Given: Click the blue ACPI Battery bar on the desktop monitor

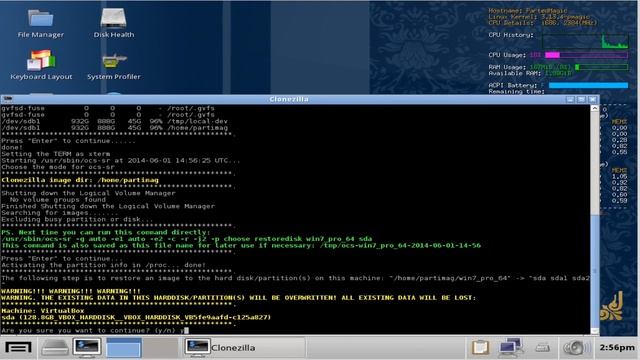Looking at the screenshot, I should [x=588, y=85].
